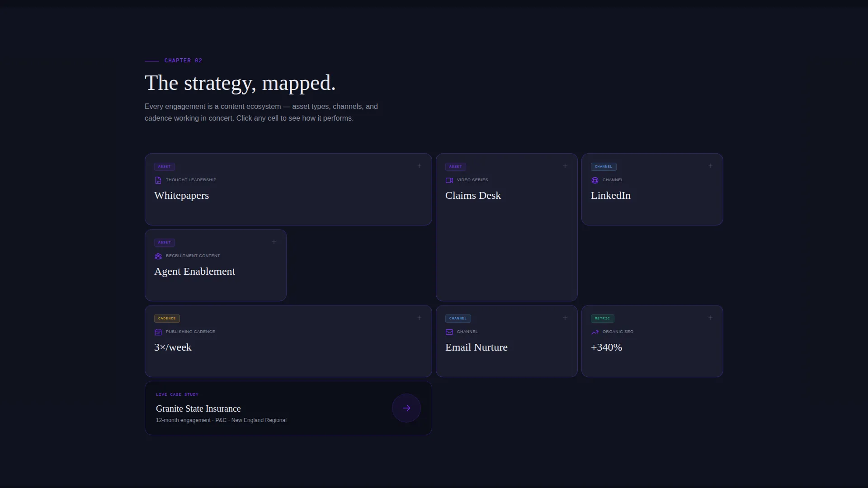Expand the 3×/week card plus icon
Image resolution: width=868 pixels, height=488 pixels.
coord(420,318)
